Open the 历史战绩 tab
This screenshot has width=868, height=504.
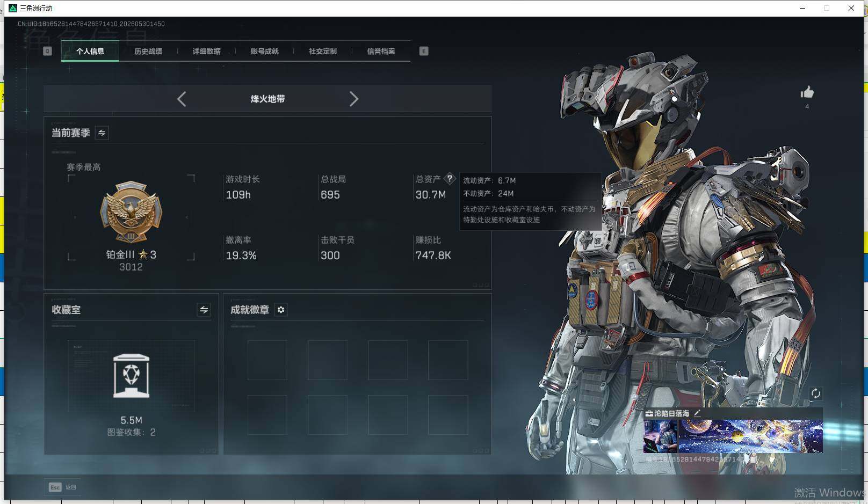pos(148,51)
